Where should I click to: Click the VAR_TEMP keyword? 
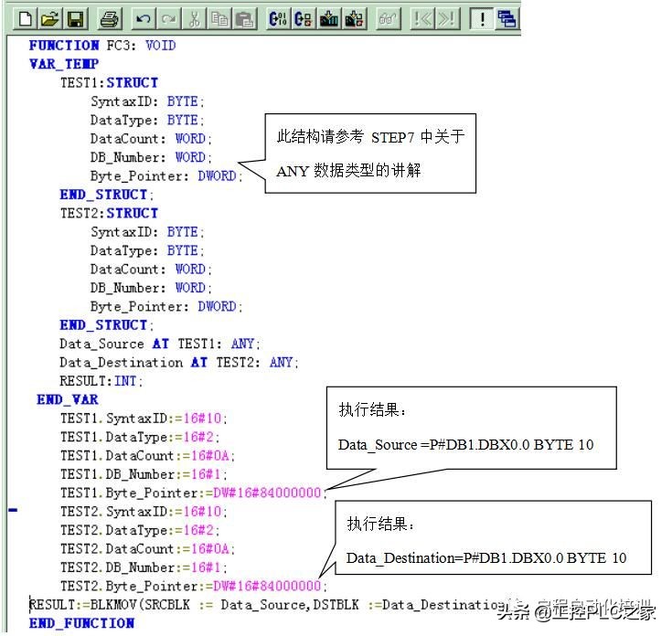64,64
